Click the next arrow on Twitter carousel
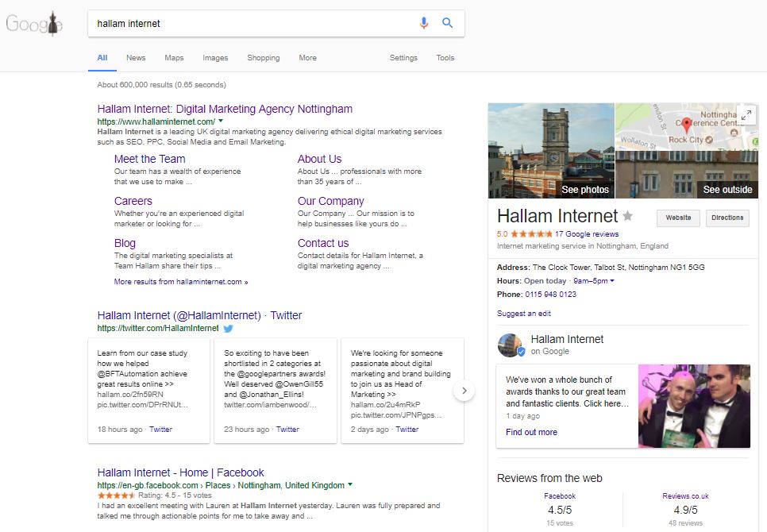This screenshot has height=532, width=767. coord(464,391)
